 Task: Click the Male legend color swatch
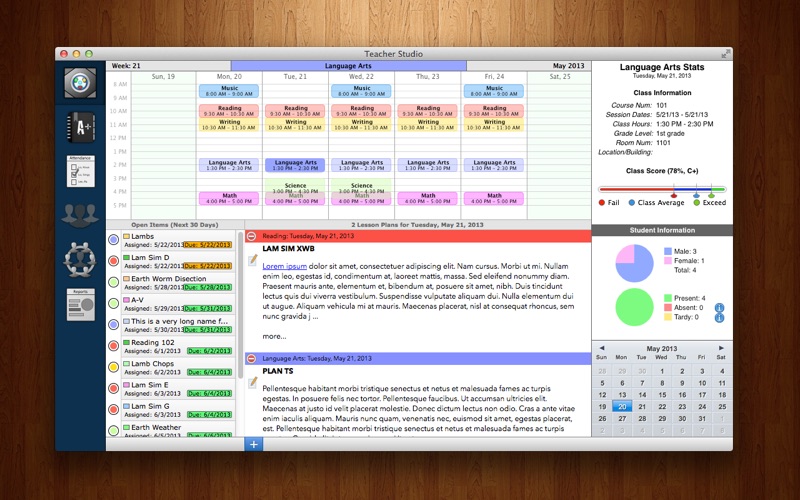[667, 252]
